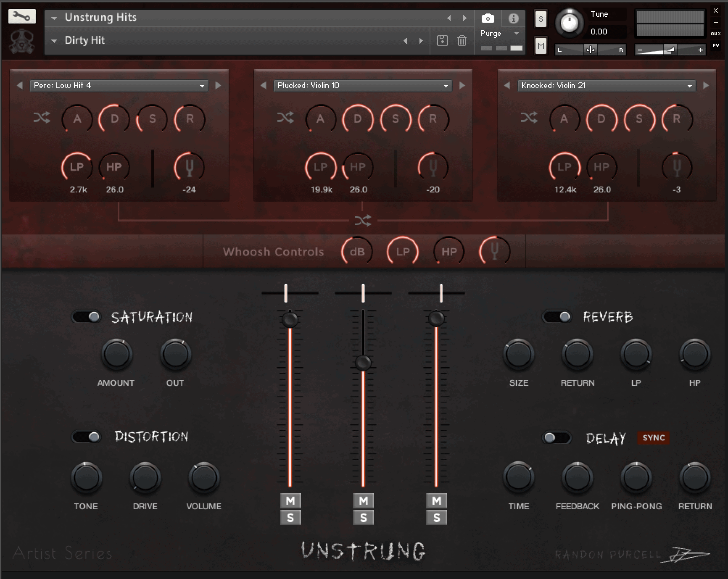Open the Perc: Low Hit 4 sample dropdown
This screenshot has height=579, width=728.
tap(119, 85)
